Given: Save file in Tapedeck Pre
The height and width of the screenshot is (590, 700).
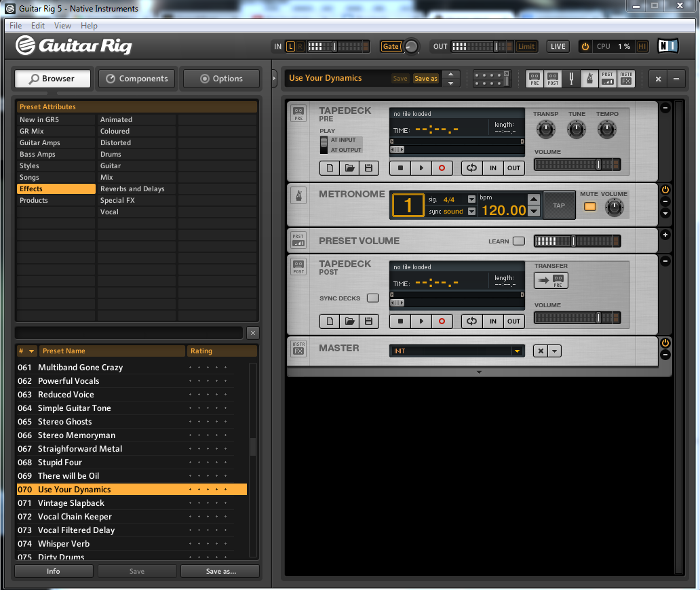Looking at the screenshot, I should click(x=369, y=168).
